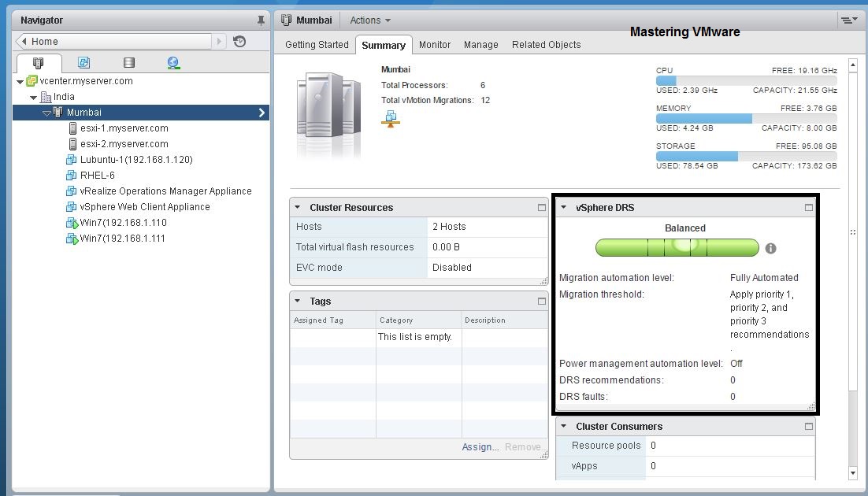The image size is (868, 496).
Task: Maximize the Cluster Consumers portlet
Action: coord(809,426)
